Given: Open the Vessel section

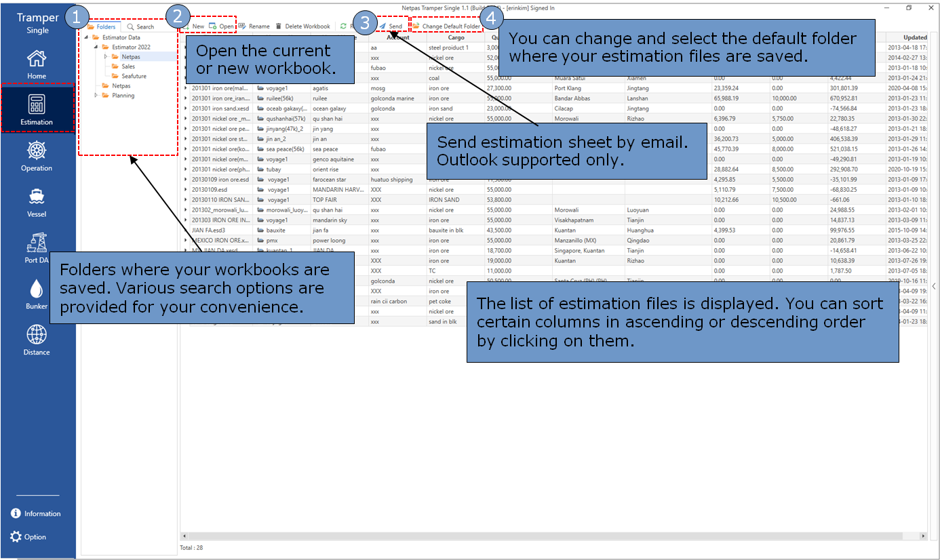Looking at the screenshot, I should 37,201.
